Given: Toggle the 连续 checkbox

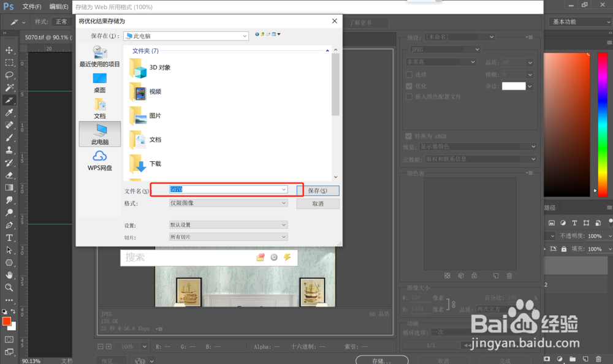Looking at the screenshot, I should (x=409, y=74).
